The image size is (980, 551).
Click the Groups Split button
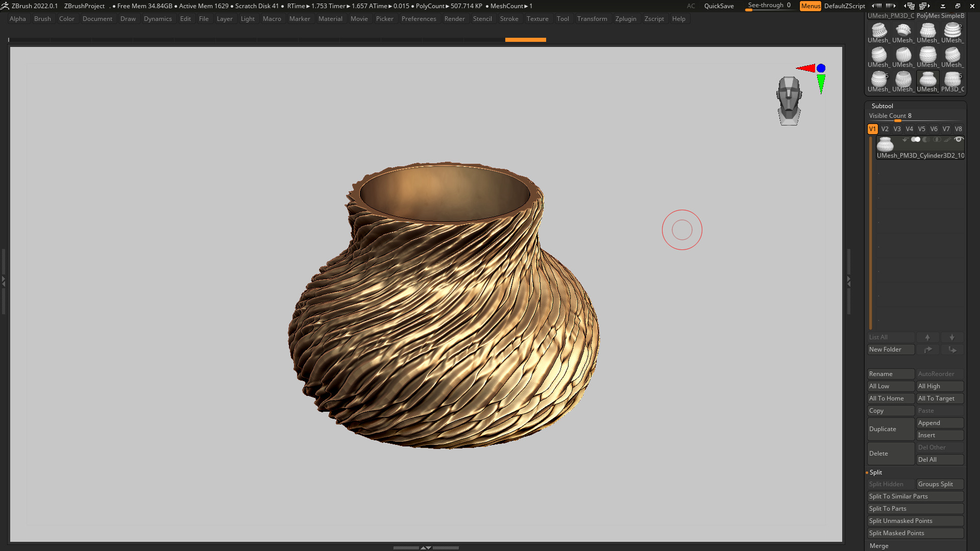940,484
